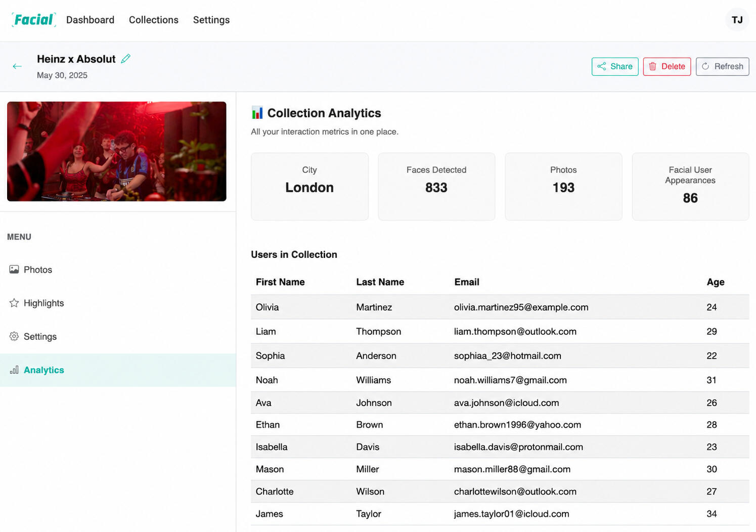Click first name Sophia

tap(270, 356)
